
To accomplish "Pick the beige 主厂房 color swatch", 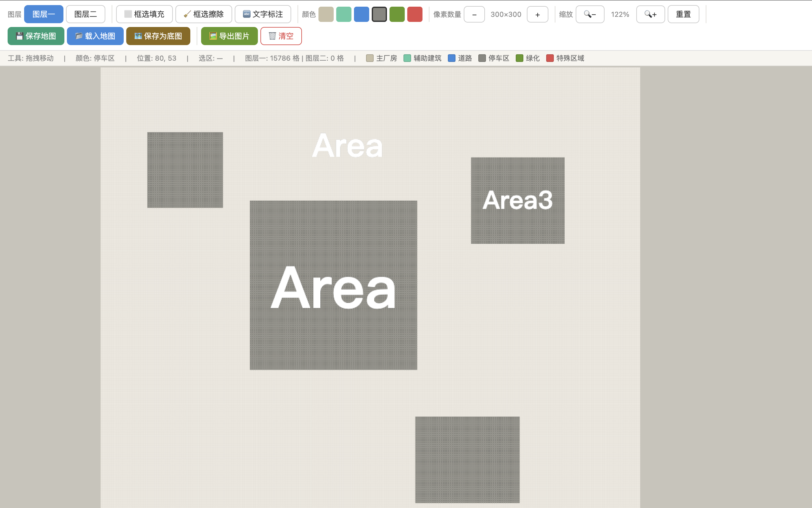I will 326,15.
